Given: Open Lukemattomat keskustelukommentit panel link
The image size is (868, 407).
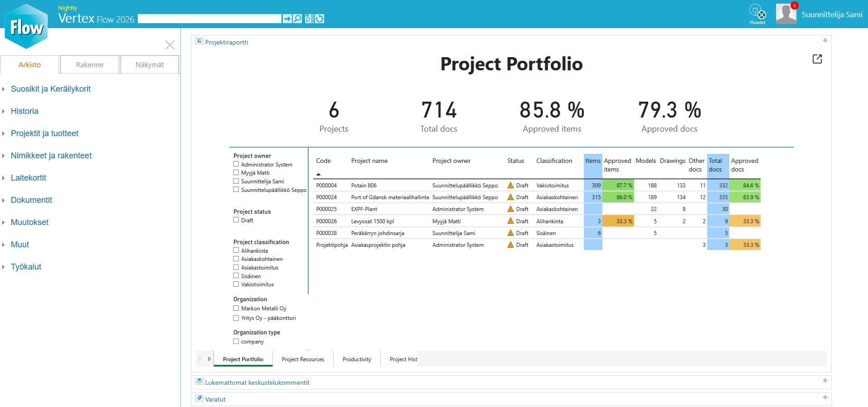Looking at the screenshot, I should pyautogui.click(x=257, y=382).
